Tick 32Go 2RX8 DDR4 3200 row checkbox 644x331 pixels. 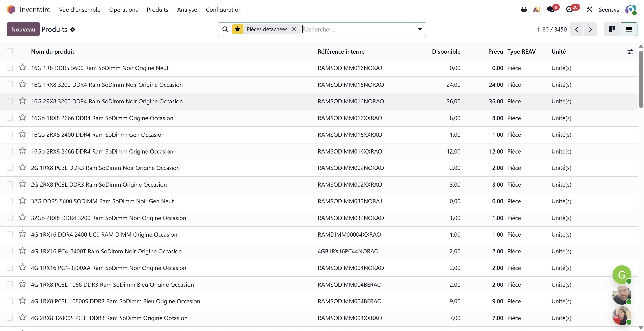[x=10, y=218]
